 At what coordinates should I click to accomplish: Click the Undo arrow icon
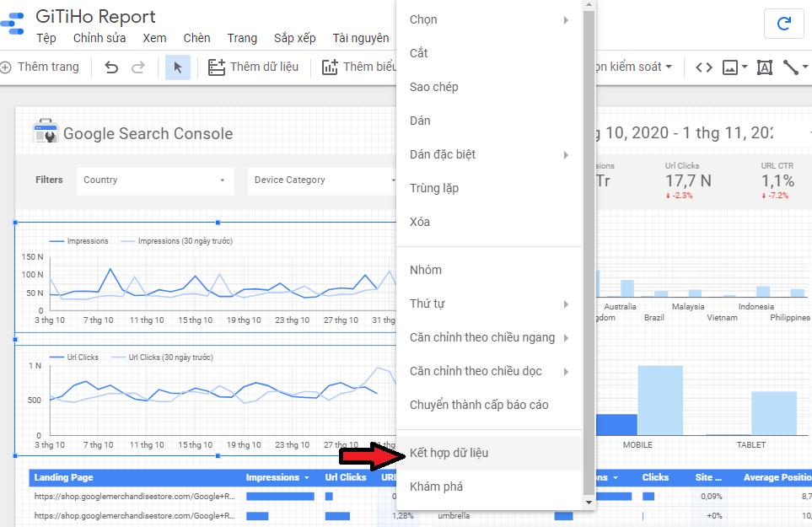(x=111, y=67)
